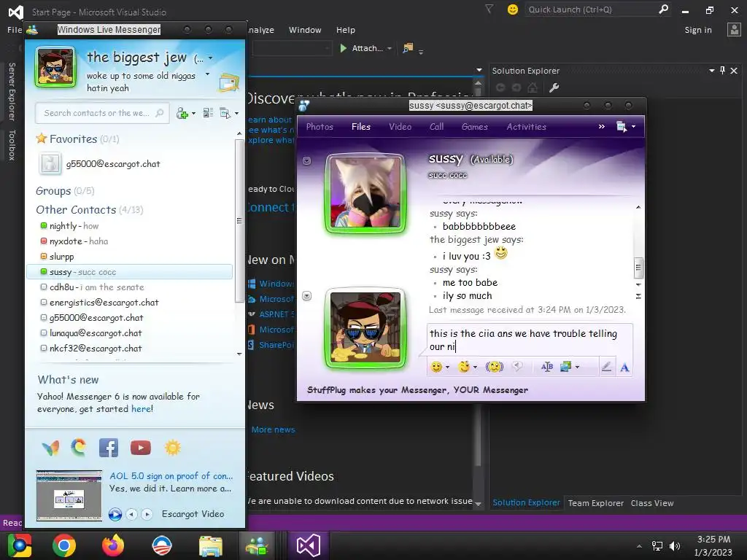The image size is (747, 560).
Task: Open the More news link
Action: coord(274,429)
